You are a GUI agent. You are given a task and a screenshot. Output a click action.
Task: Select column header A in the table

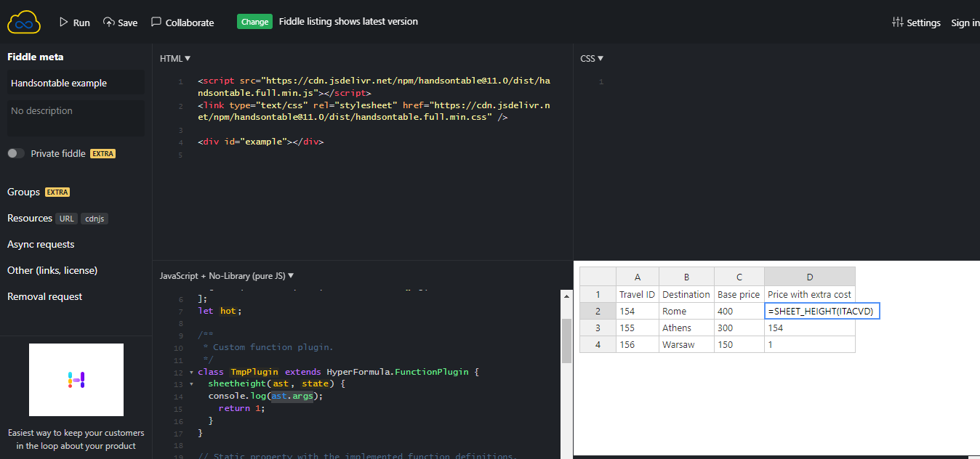tap(638, 277)
